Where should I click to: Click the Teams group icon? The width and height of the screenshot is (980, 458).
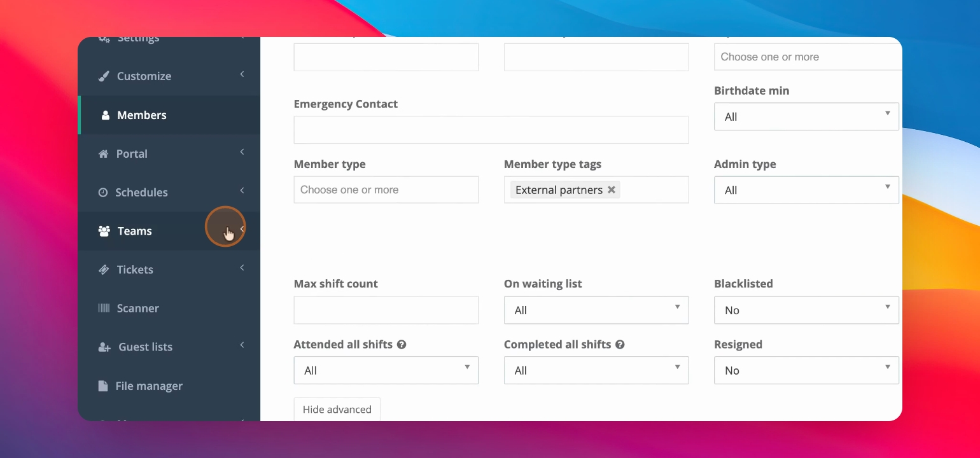[x=104, y=231]
